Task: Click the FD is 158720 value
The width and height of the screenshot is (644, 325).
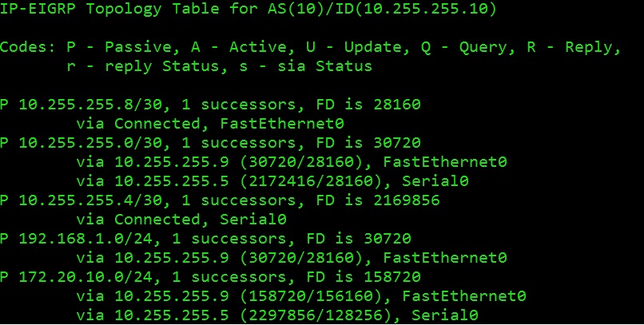Action: 364,277
